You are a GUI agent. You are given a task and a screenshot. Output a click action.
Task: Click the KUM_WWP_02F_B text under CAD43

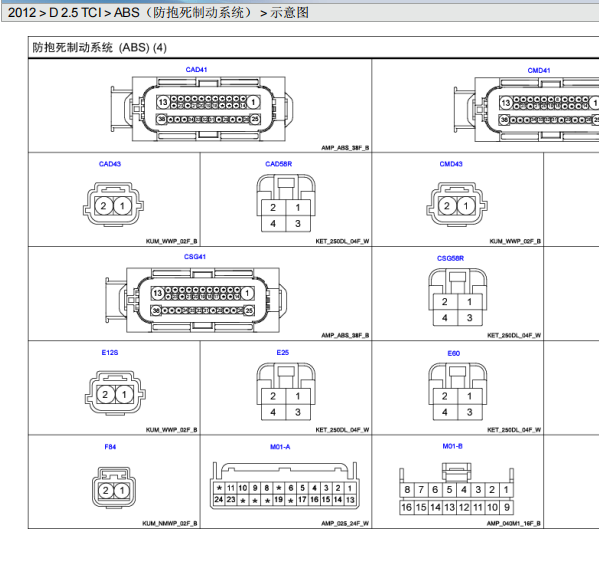coord(172,241)
